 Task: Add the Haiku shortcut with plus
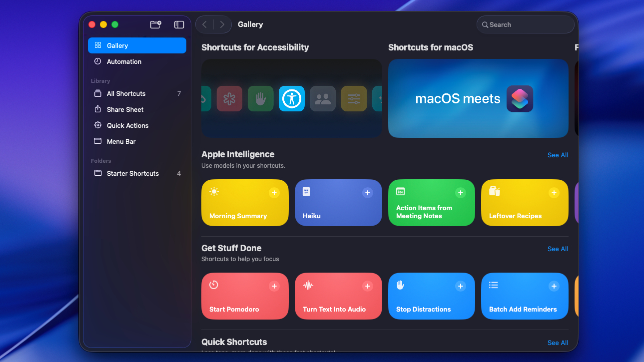367,193
